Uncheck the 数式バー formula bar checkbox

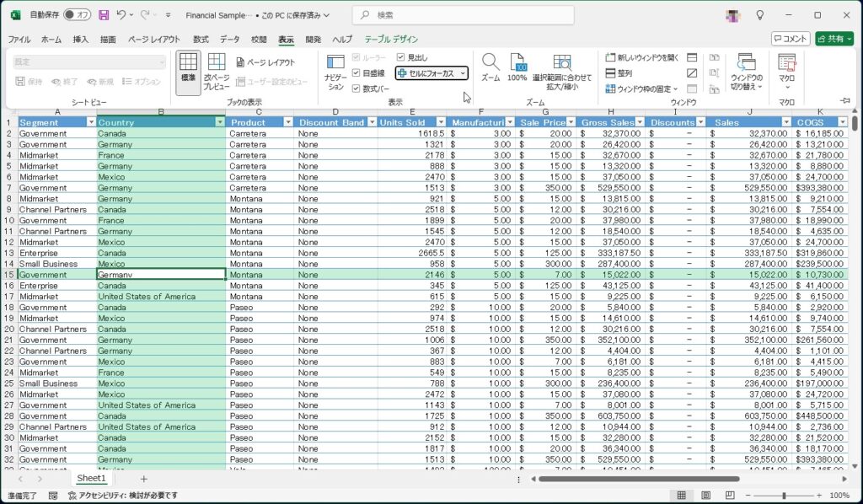[356, 88]
